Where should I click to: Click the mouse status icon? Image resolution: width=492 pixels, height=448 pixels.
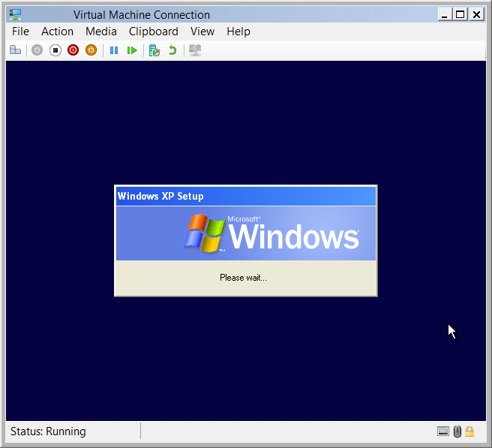tap(457, 431)
